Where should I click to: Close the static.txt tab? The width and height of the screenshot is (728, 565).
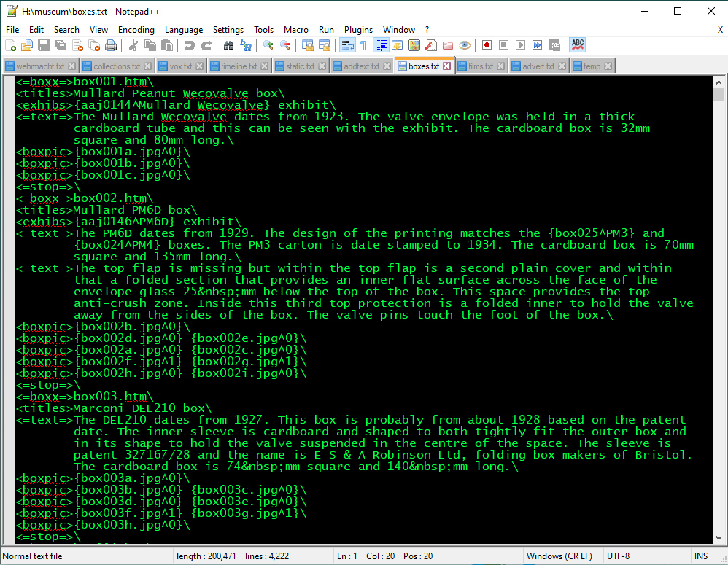pos(322,66)
